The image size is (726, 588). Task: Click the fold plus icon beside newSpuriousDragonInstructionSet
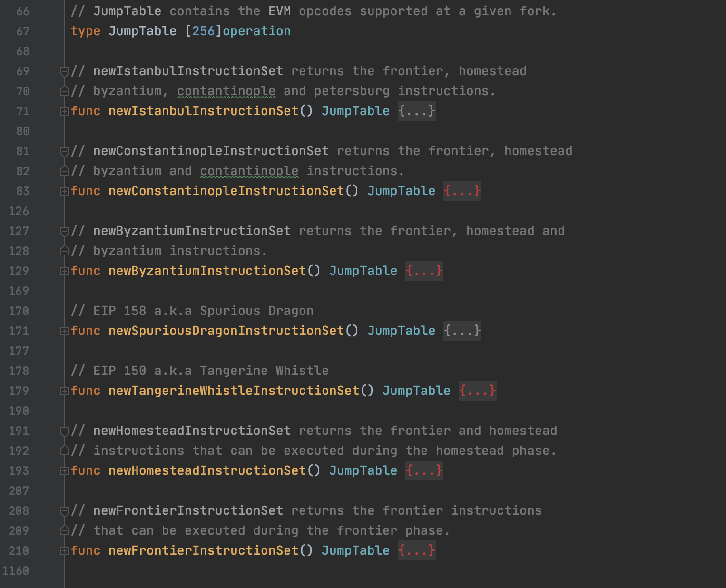64,331
